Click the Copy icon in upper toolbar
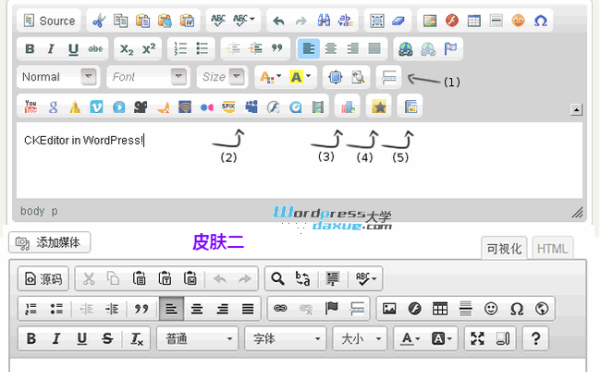The width and height of the screenshot is (601, 372). coord(121,20)
